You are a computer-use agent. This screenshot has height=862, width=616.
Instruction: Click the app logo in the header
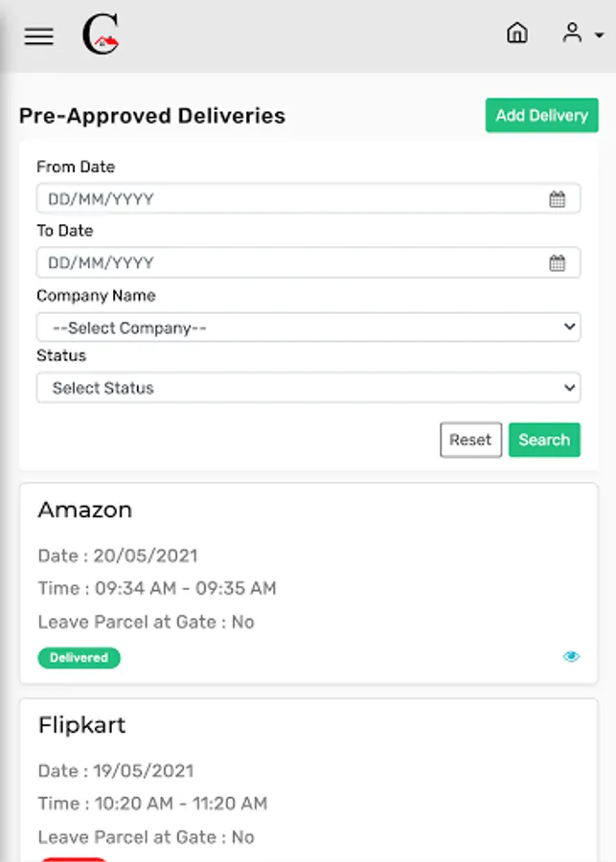(100, 36)
